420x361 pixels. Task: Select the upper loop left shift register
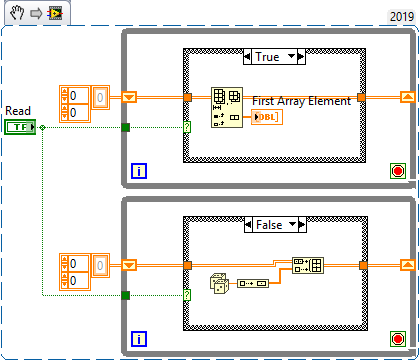tap(129, 97)
